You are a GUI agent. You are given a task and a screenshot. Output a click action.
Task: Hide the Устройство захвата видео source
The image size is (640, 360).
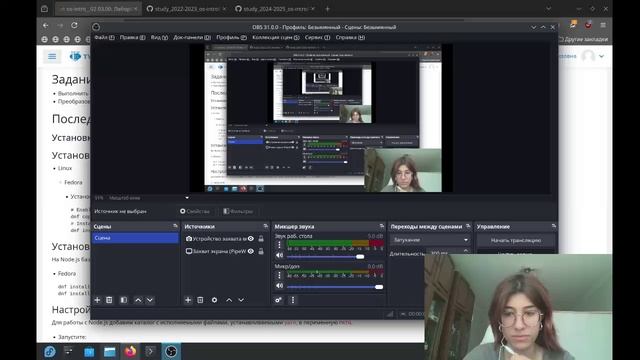[x=251, y=239]
